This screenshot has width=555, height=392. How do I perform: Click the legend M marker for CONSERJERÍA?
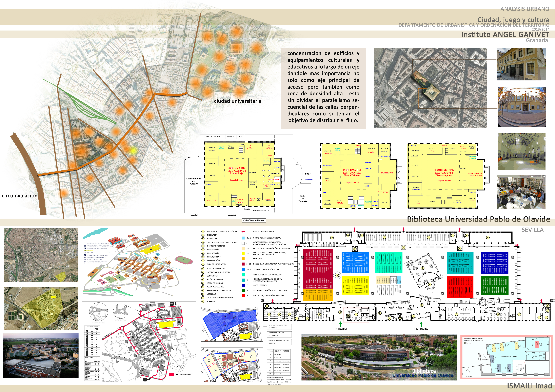[203, 276]
